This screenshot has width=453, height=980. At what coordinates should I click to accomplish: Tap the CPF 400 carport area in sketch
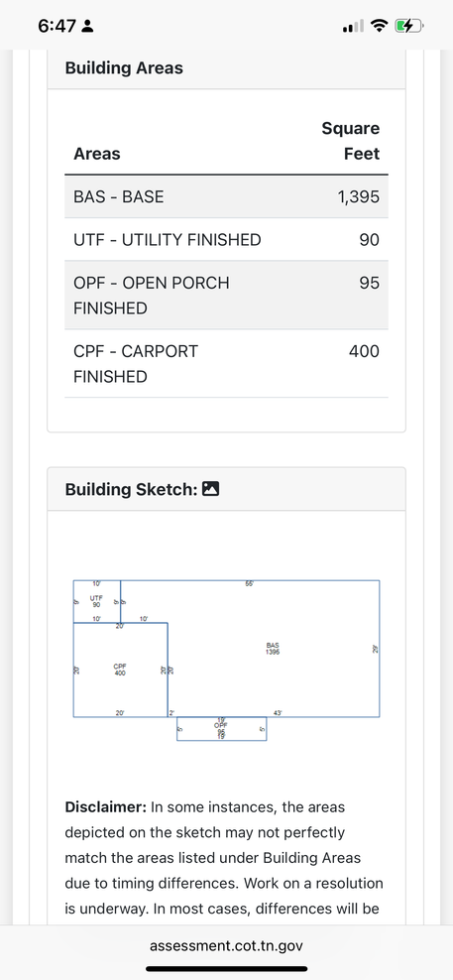point(120,670)
